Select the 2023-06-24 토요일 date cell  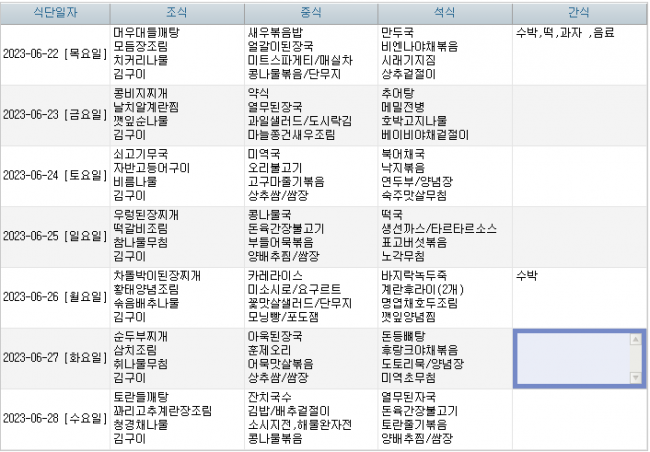(55, 176)
